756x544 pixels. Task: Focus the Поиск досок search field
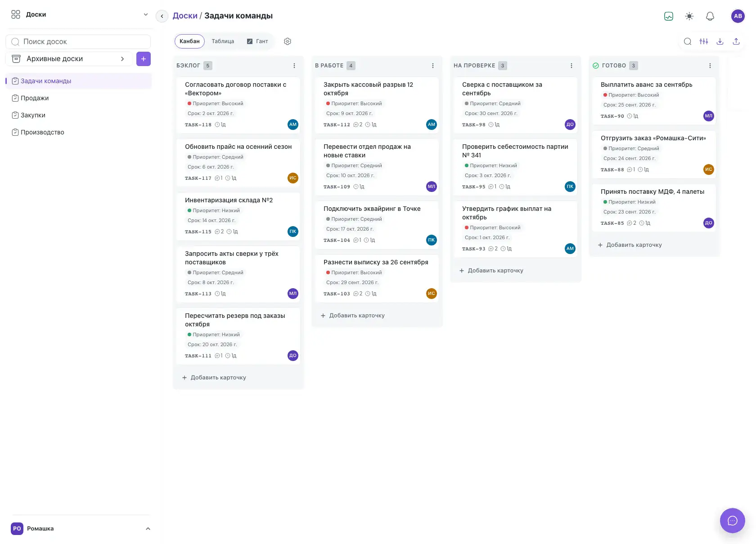tap(78, 42)
